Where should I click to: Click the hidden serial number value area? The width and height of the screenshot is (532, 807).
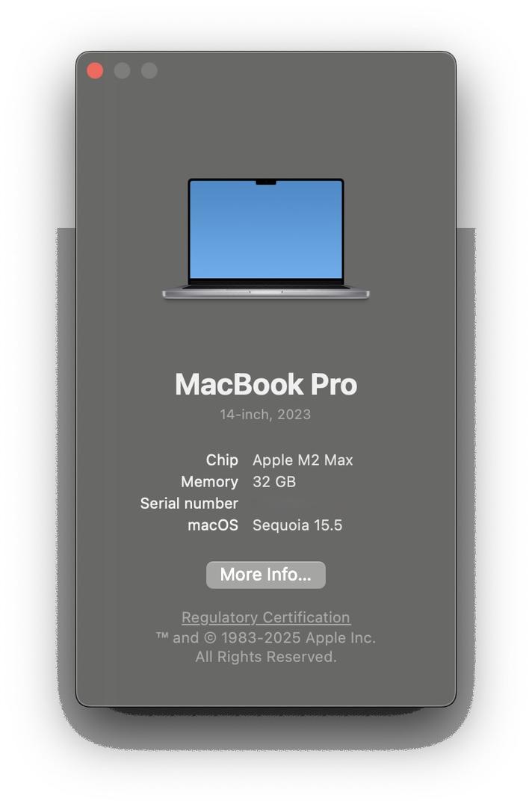285,504
